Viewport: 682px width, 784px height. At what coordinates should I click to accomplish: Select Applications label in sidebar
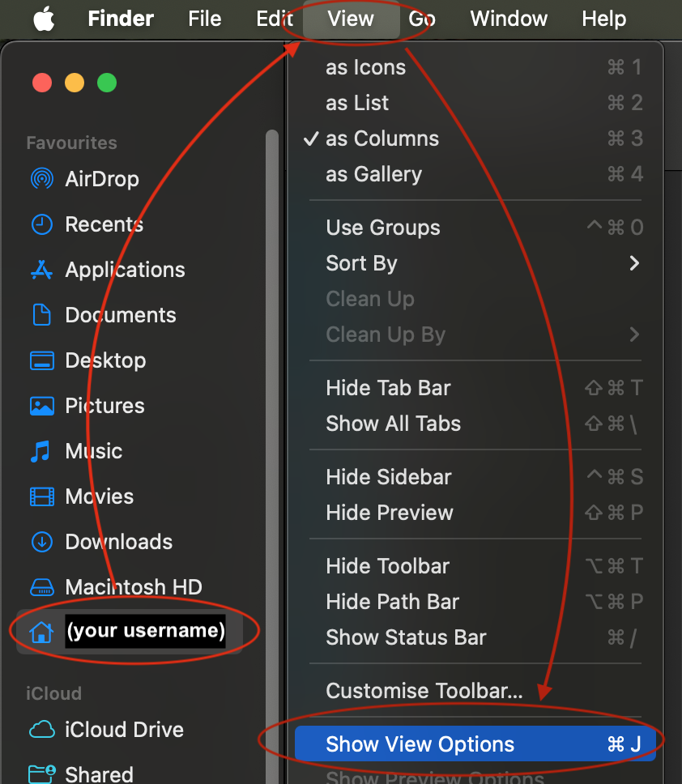[x=125, y=270]
